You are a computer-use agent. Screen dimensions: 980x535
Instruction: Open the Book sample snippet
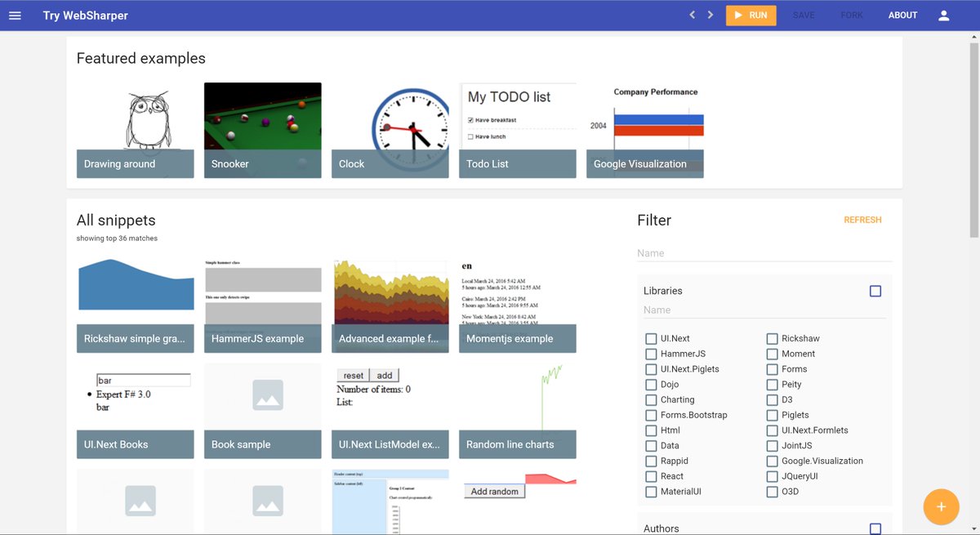coord(263,411)
